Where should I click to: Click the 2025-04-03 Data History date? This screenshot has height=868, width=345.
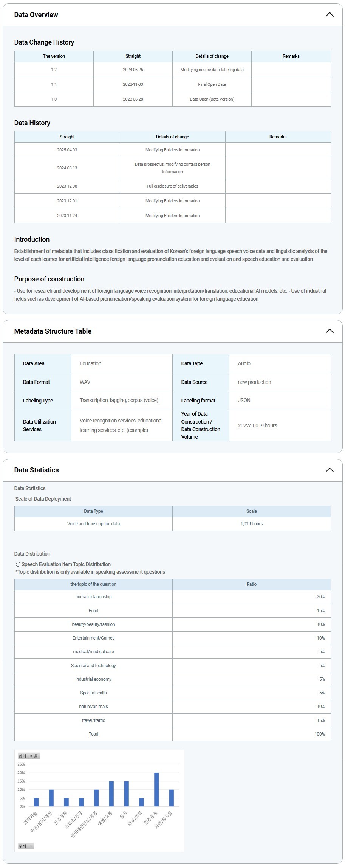tap(67, 150)
